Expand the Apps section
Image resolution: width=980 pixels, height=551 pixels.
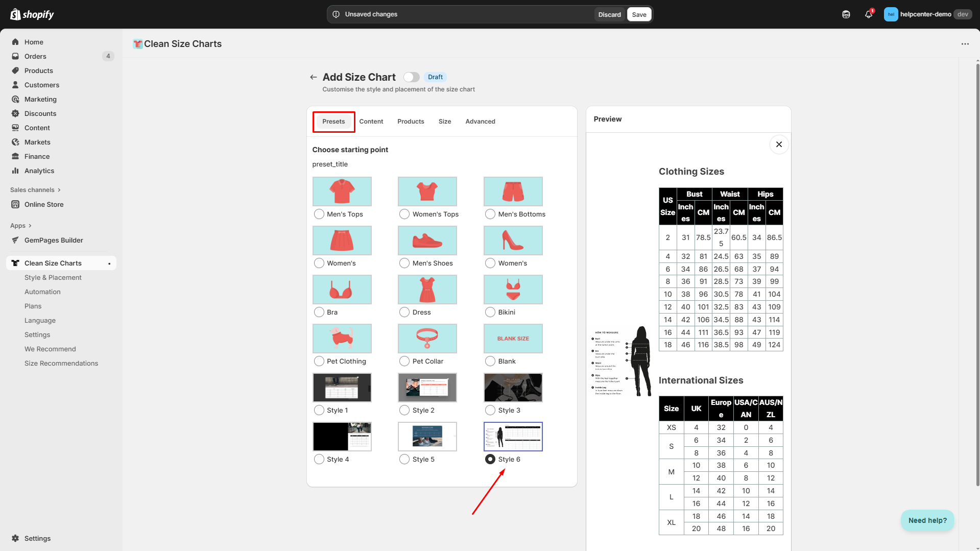(x=21, y=226)
